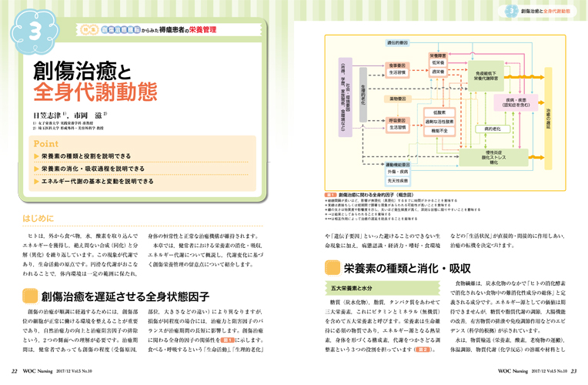Click the '図2' reference tag in body text

423,350
